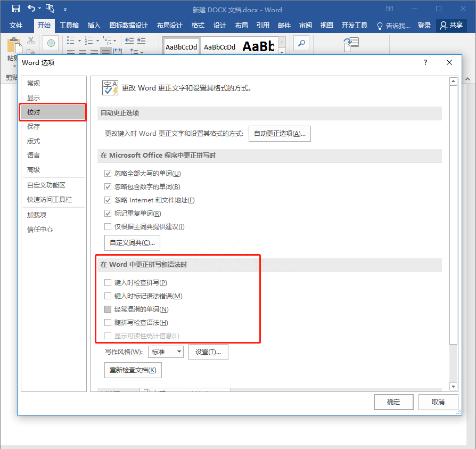Viewport: 476px width, 449px height.
Task: Click the increase indent icon
Action: [141, 40]
